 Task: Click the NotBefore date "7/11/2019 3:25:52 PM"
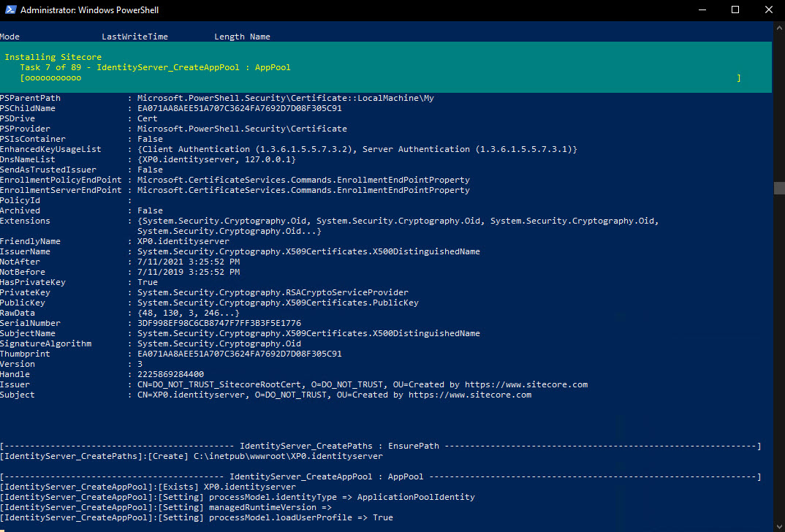189,273
